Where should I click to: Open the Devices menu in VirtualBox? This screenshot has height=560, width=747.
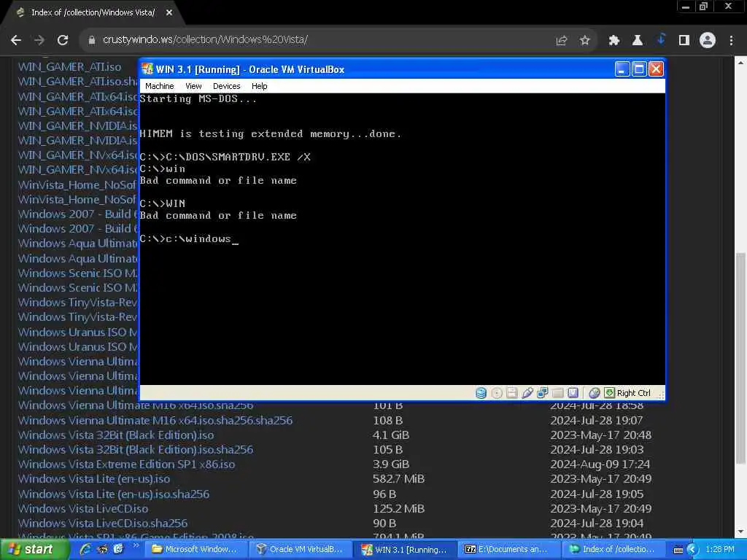(227, 86)
